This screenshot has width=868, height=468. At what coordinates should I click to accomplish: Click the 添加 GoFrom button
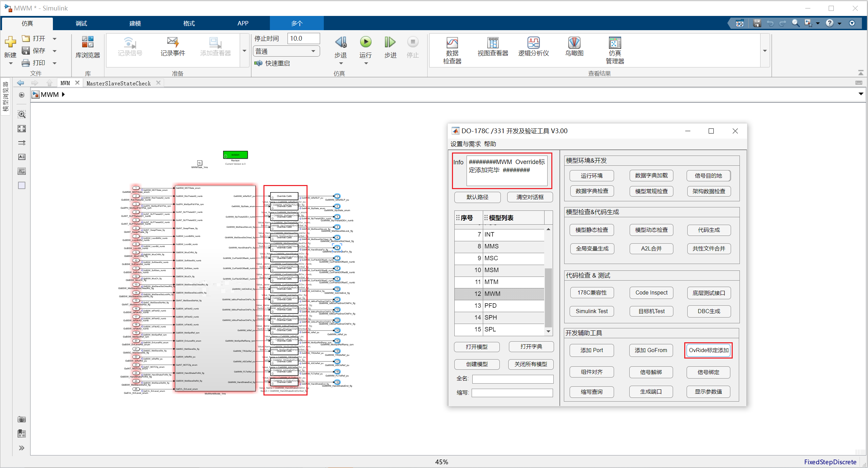pyautogui.click(x=651, y=350)
